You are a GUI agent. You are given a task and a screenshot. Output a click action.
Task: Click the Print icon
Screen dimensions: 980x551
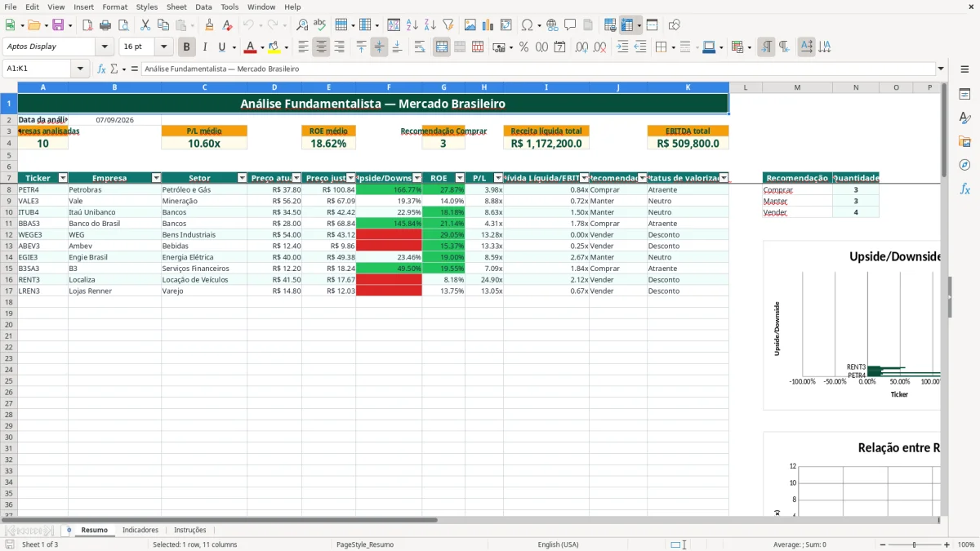(105, 25)
